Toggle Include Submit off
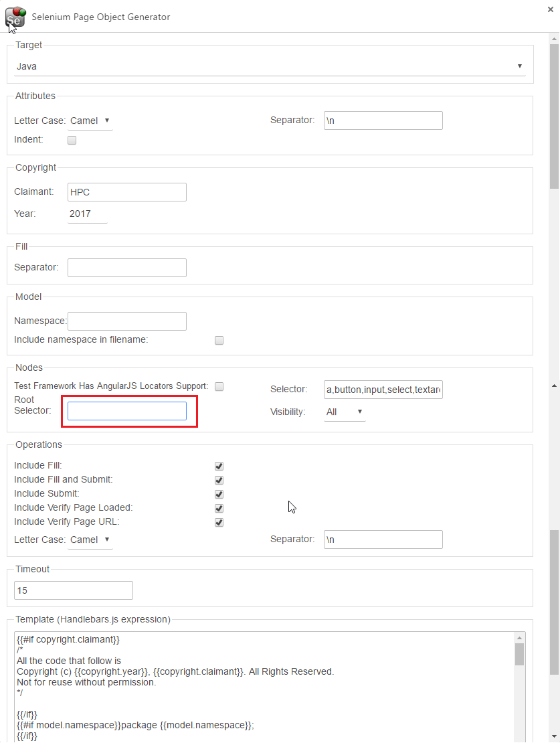 219,494
